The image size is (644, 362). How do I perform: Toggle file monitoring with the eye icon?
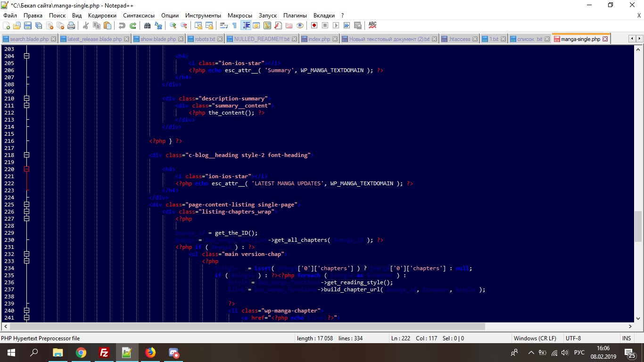point(300,25)
